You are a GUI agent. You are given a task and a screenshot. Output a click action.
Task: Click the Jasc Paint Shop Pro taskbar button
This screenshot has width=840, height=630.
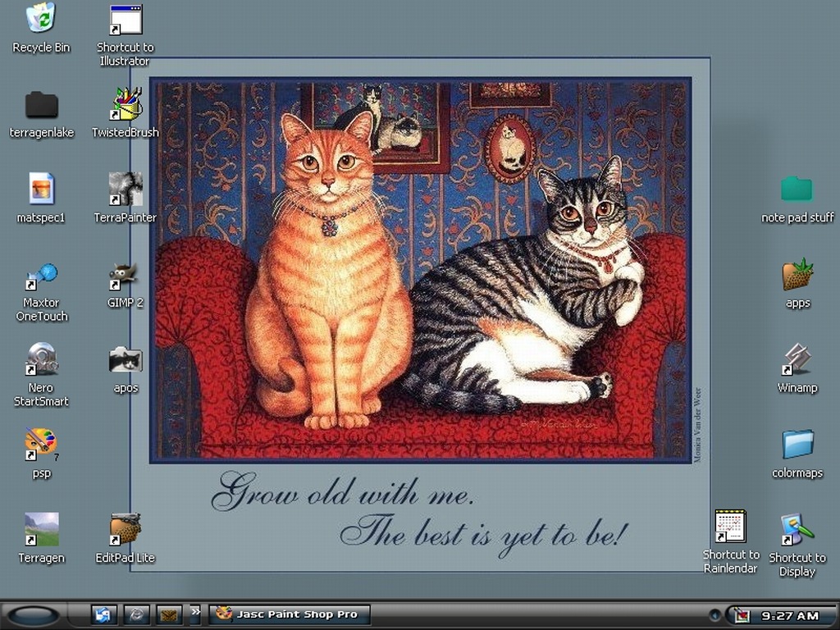coord(290,614)
